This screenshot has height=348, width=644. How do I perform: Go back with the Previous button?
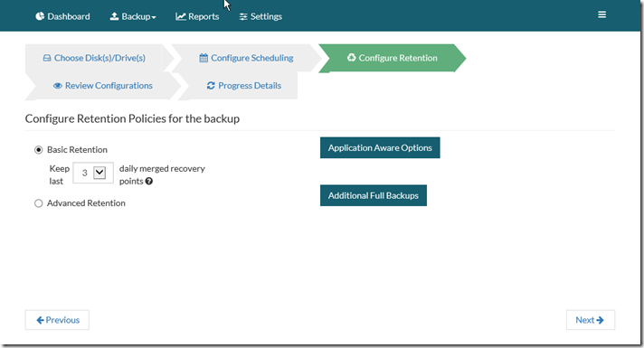(x=57, y=320)
